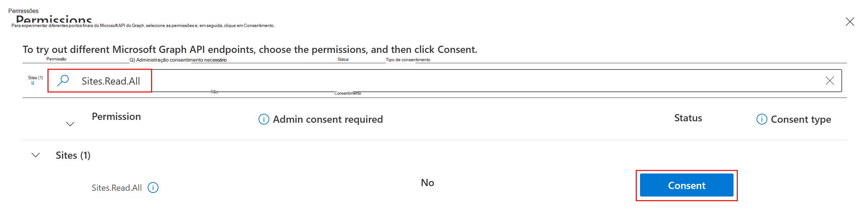Select the Status column header
The height and width of the screenshot is (221, 868).
[687, 118]
